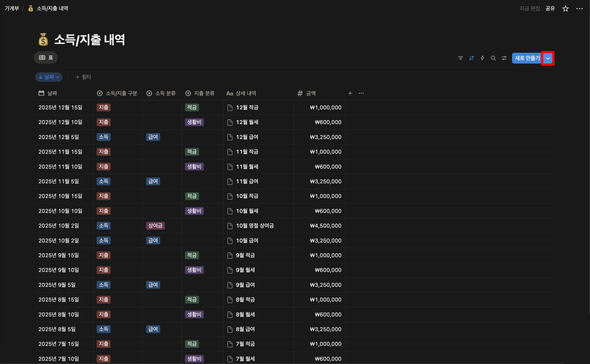The image size is (590, 364).
Task: Open the table column options ellipsis
Action: tap(361, 93)
